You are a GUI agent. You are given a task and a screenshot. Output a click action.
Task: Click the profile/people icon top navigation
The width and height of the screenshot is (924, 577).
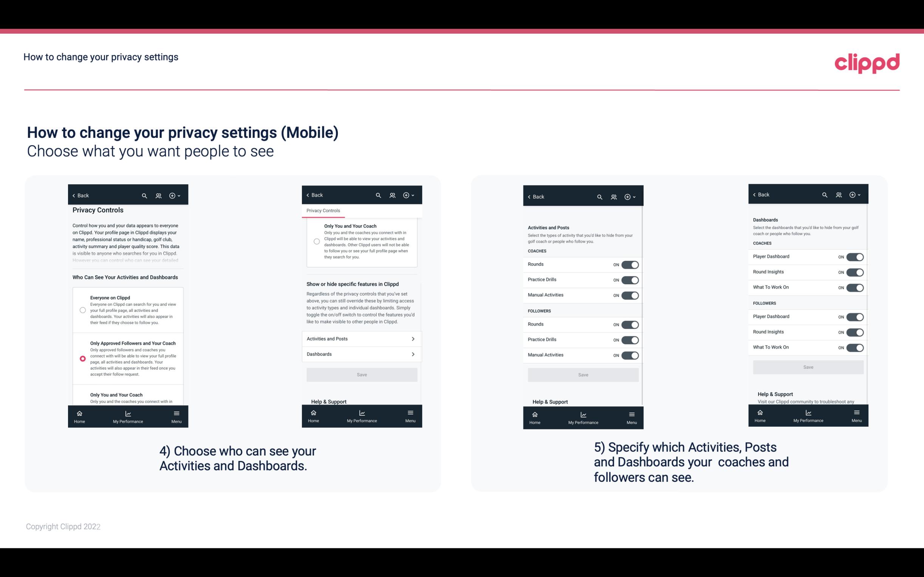click(x=158, y=196)
